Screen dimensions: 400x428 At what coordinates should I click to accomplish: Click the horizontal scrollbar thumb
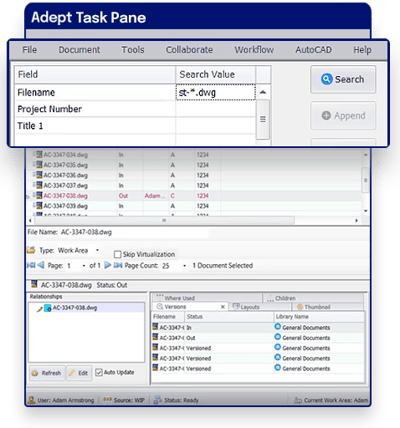tap(164, 220)
